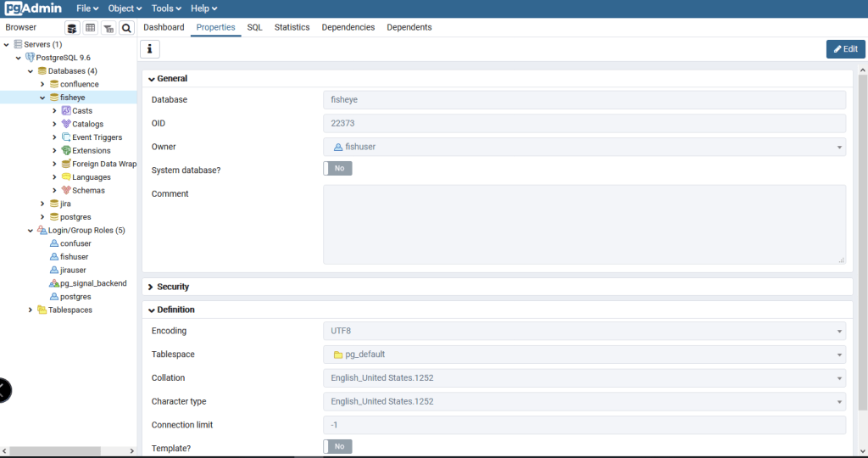Click the Filtered Rows icon
Image resolution: width=868 pixels, height=458 pixels.
pyautogui.click(x=108, y=28)
